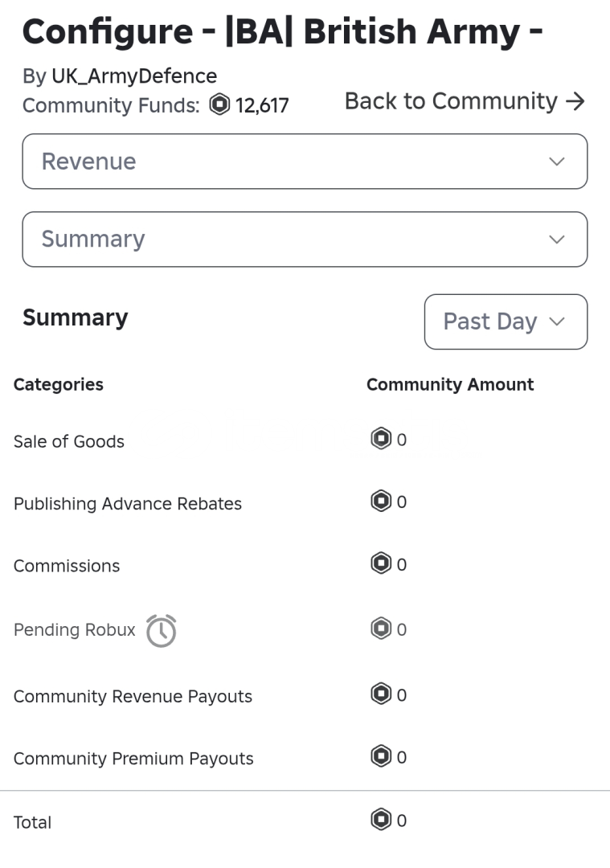
Task: Click Robux icon in Pending Robux row
Action: 380,628
